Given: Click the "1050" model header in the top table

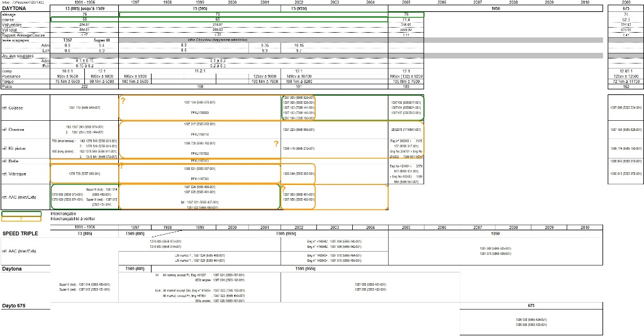Looking at the screenshot, I should point(496,8).
